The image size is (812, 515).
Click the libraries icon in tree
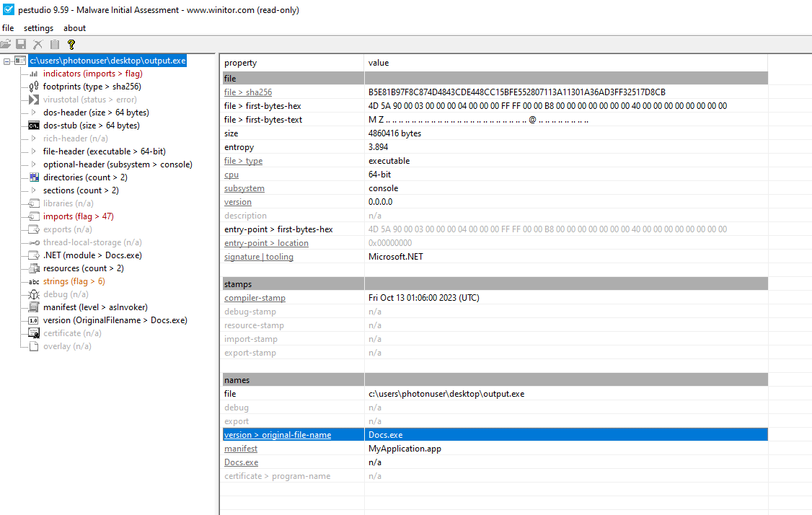(x=34, y=203)
